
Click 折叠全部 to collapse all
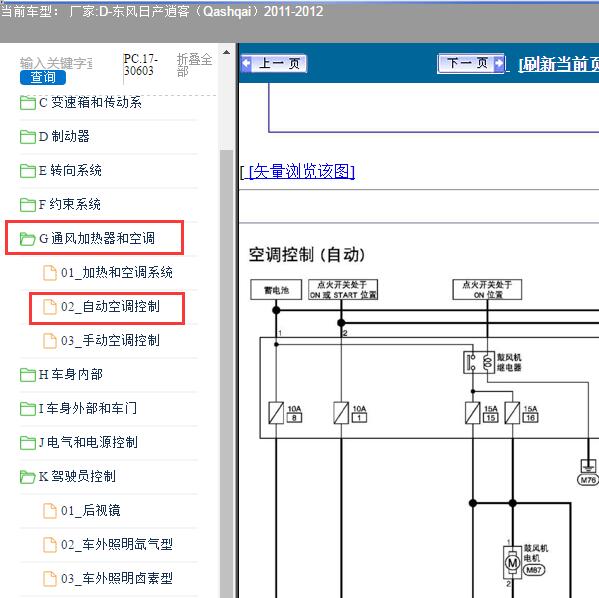click(194, 65)
